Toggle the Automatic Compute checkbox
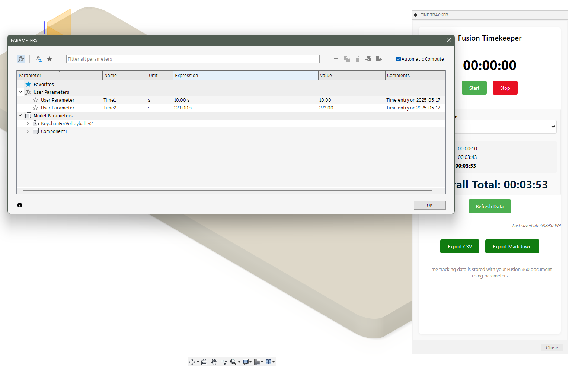The width and height of the screenshot is (588, 369). [x=398, y=59]
